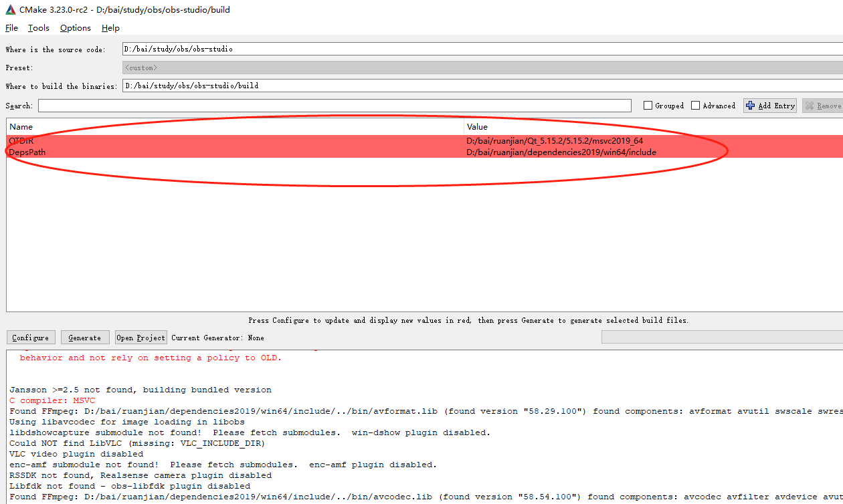Click the Name column header

click(x=236, y=126)
